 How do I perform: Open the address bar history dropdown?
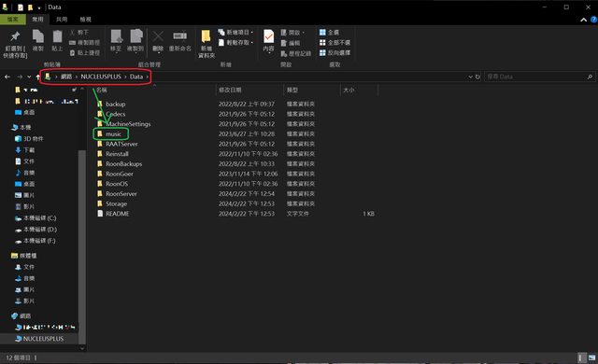coord(470,77)
